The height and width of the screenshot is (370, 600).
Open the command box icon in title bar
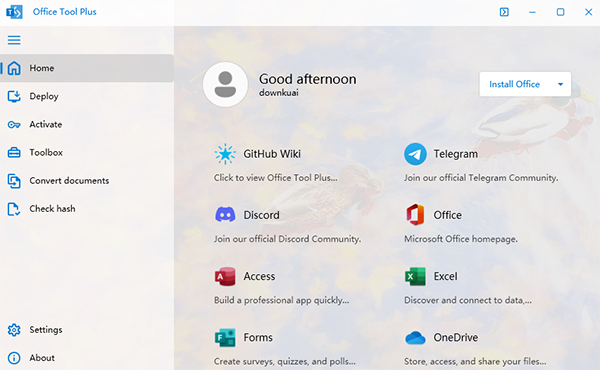click(504, 12)
